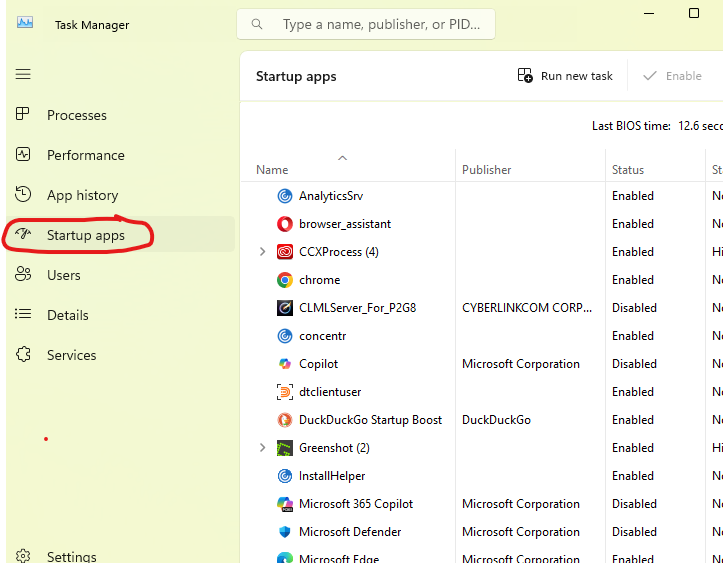Select the Users page icon
Screen dimensions: 723x563
pyautogui.click(x=23, y=275)
